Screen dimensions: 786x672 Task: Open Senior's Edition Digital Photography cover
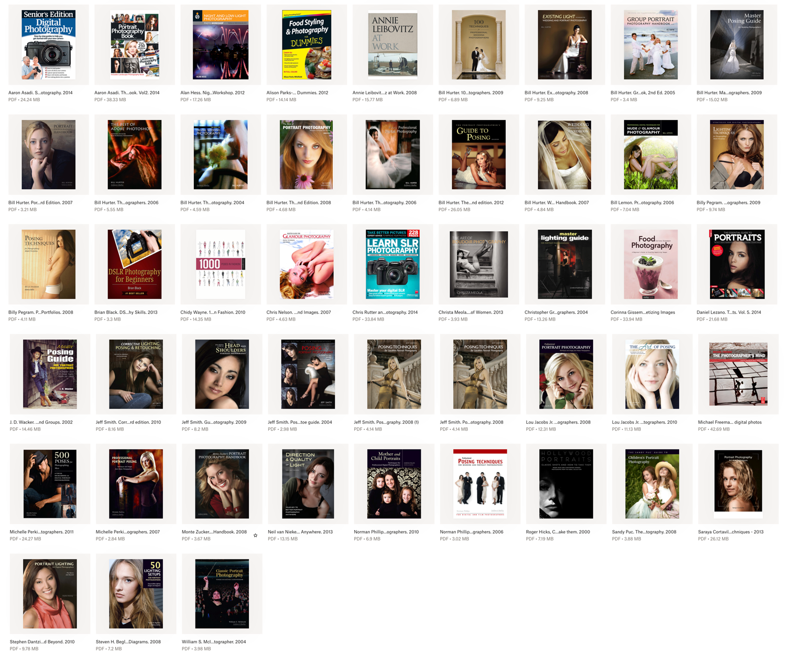pyautogui.click(x=48, y=45)
